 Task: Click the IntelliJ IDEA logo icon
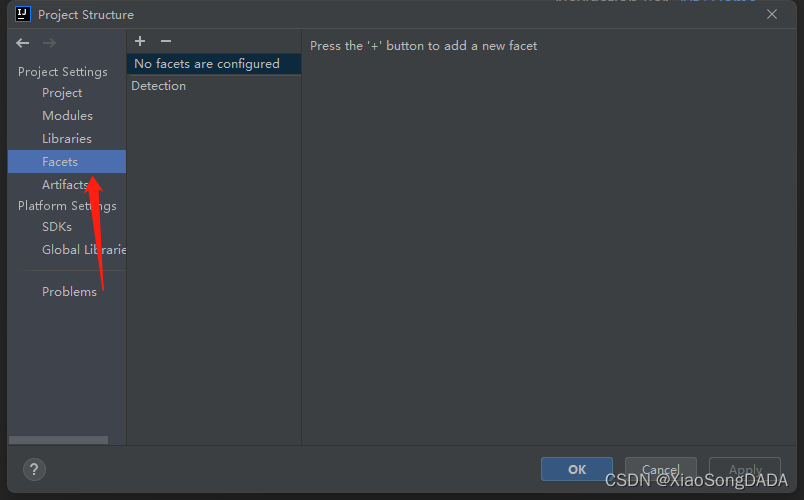coord(23,14)
